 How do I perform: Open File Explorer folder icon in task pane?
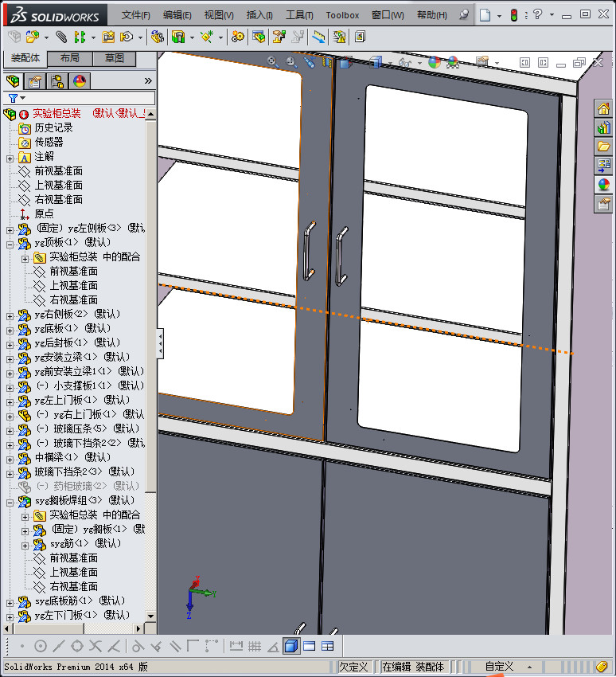click(x=603, y=147)
